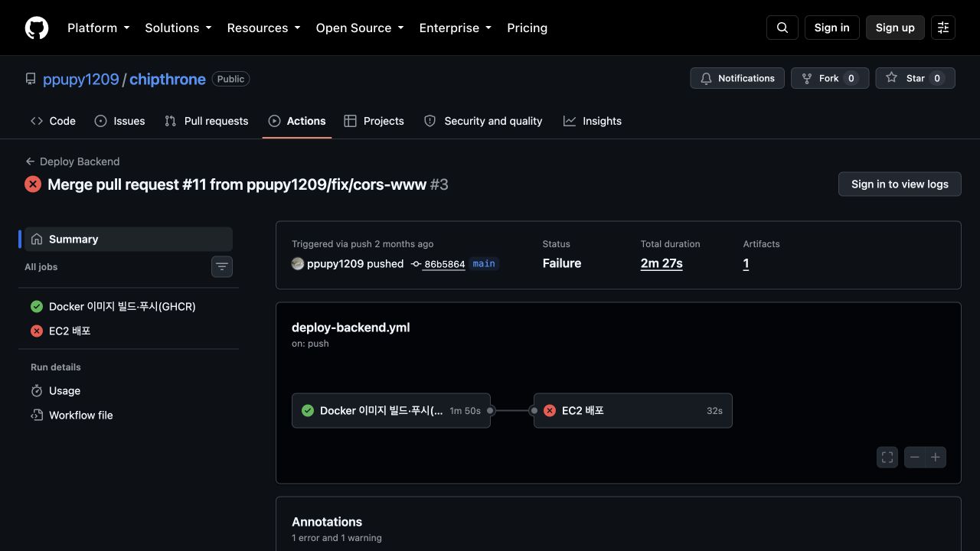Click the ppupy1209 pushed username
Image resolution: width=980 pixels, height=551 pixels.
pyautogui.click(x=335, y=263)
